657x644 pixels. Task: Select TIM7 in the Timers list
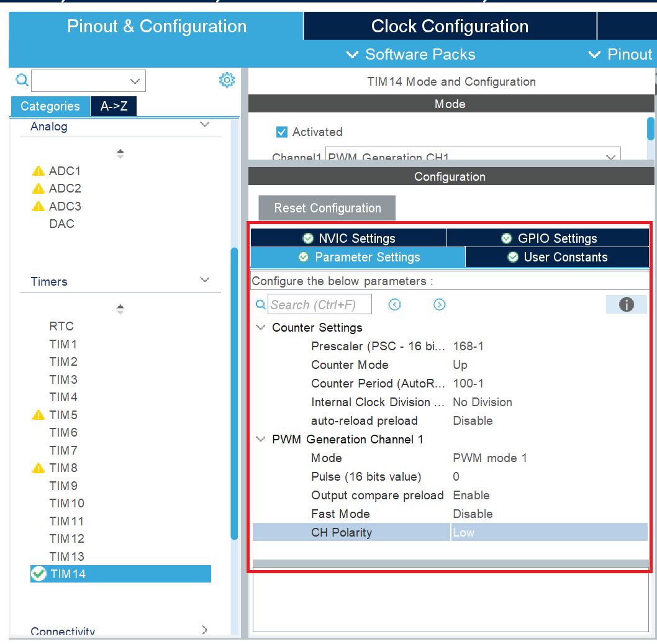pyautogui.click(x=63, y=450)
